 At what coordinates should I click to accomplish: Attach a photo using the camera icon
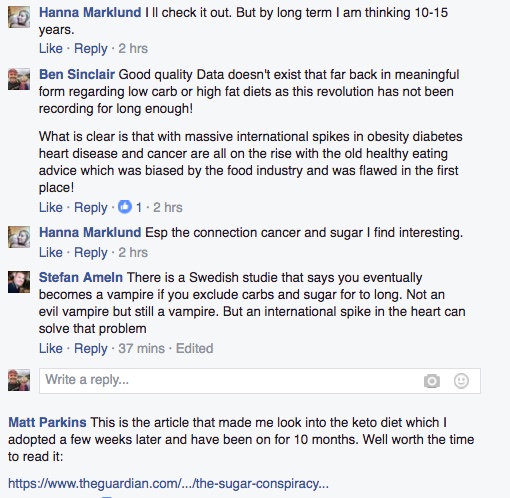[432, 381]
